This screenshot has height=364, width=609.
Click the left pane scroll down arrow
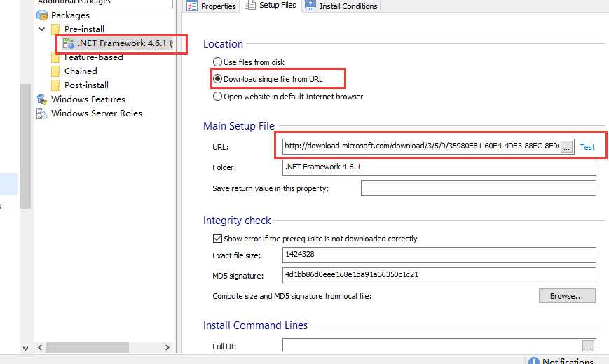(26, 348)
